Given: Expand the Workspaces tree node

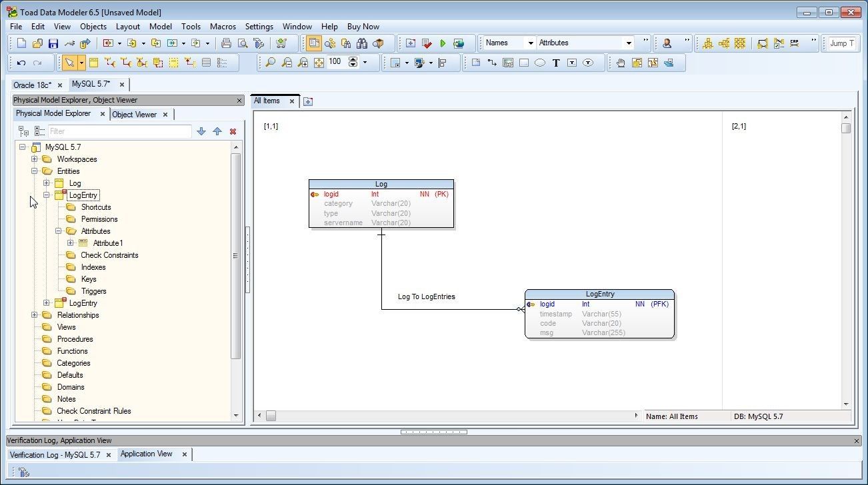Looking at the screenshot, I should 35,159.
